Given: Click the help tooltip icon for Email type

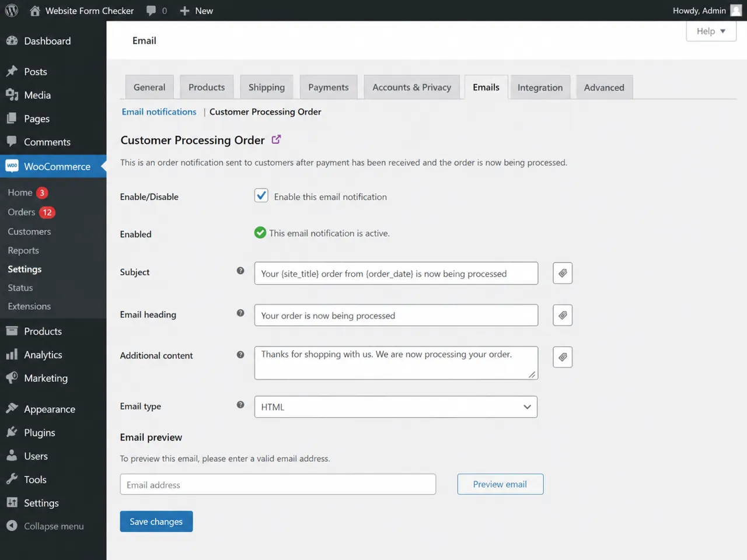Looking at the screenshot, I should (x=240, y=405).
